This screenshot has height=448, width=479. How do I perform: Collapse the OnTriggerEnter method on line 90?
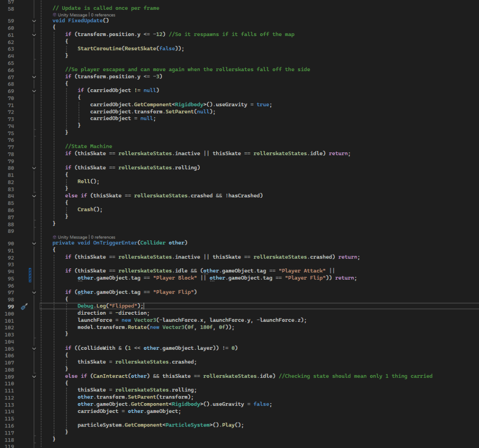tap(34, 243)
